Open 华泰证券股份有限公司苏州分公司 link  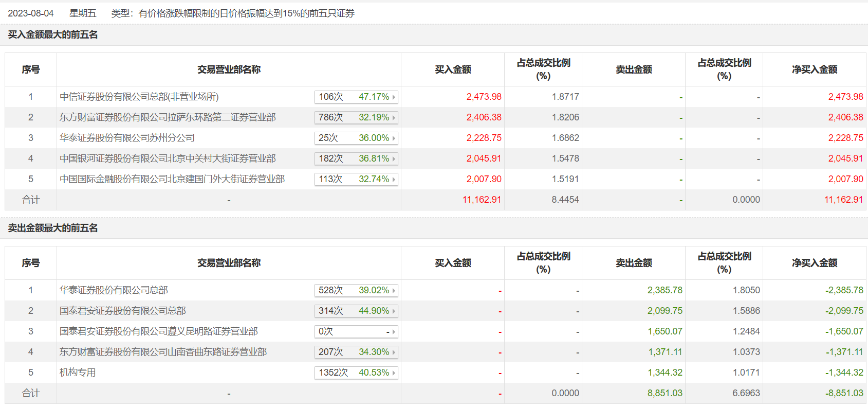[x=127, y=138]
